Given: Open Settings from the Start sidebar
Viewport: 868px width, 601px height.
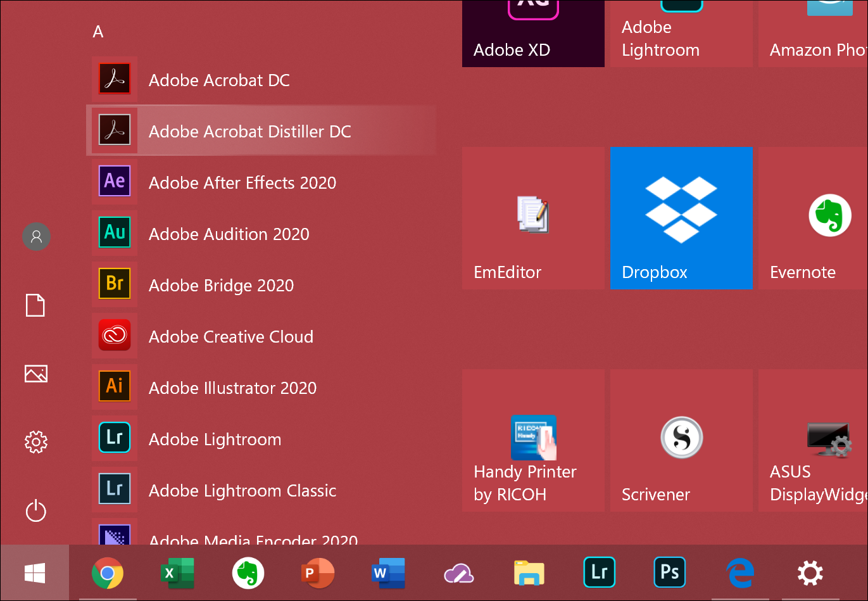Looking at the screenshot, I should tap(35, 442).
